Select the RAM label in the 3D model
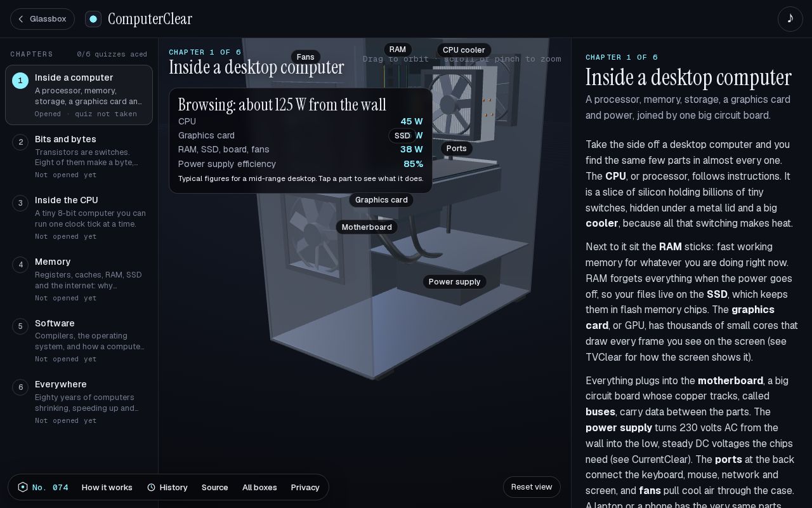The image size is (812, 508). pos(398,50)
